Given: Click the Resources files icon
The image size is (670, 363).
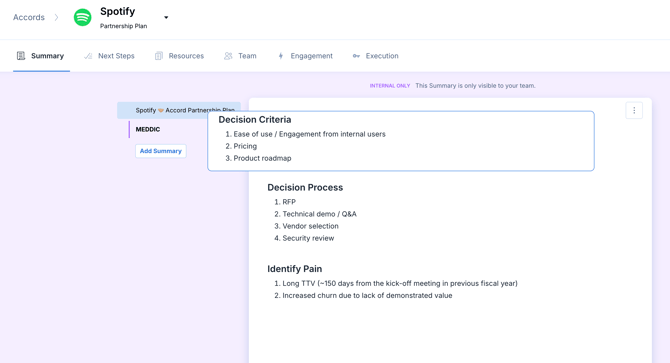Looking at the screenshot, I should (x=159, y=56).
